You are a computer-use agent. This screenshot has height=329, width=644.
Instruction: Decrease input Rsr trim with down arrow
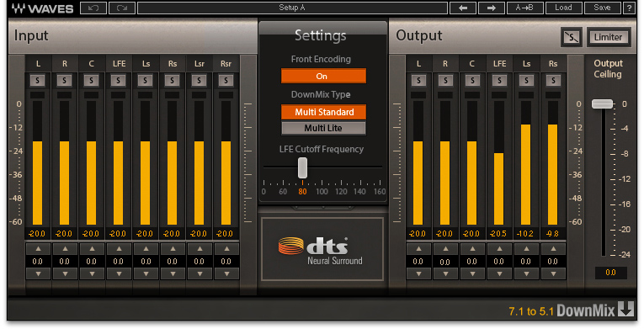pyautogui.click(x=226, y=273)
